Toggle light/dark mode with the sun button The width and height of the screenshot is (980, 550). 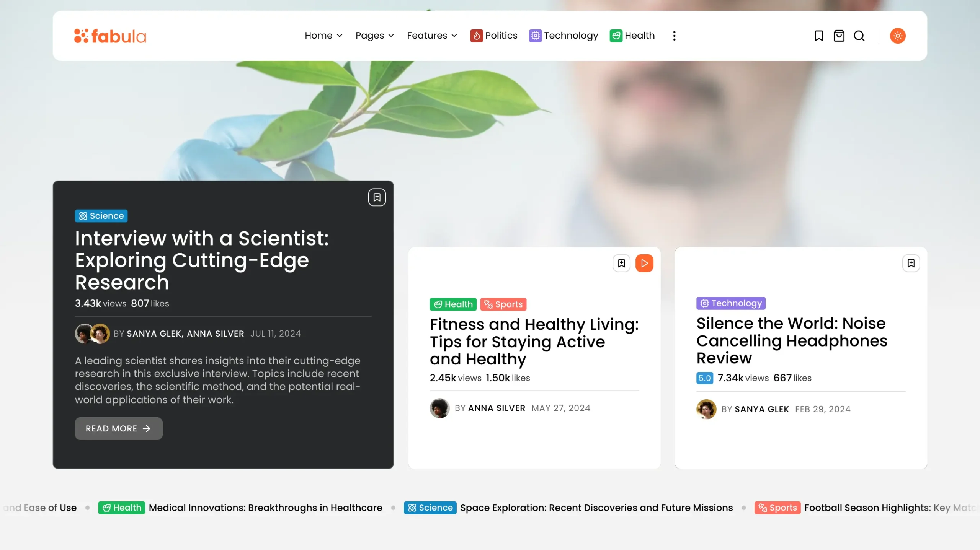click(897, 36)
